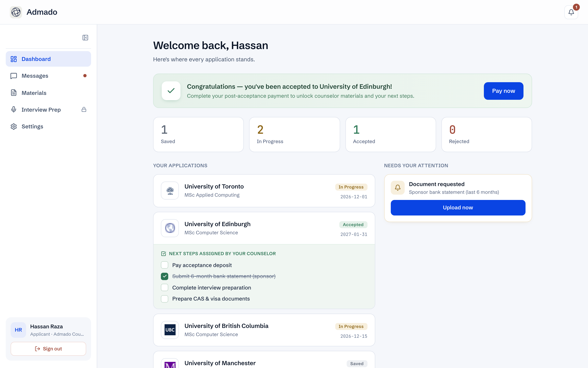Click the In Progress stat card
588x368 pixels.
[294, 135]
